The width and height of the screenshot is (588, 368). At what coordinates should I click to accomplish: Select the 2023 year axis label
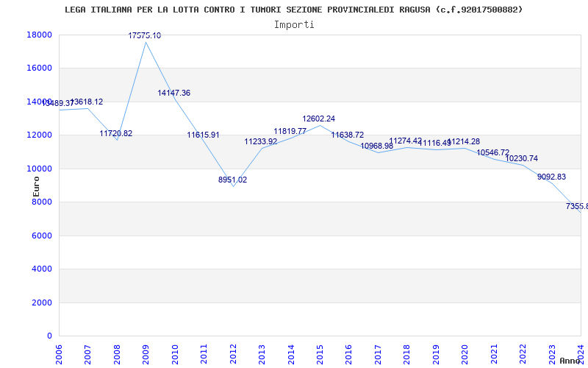point(551,353)
